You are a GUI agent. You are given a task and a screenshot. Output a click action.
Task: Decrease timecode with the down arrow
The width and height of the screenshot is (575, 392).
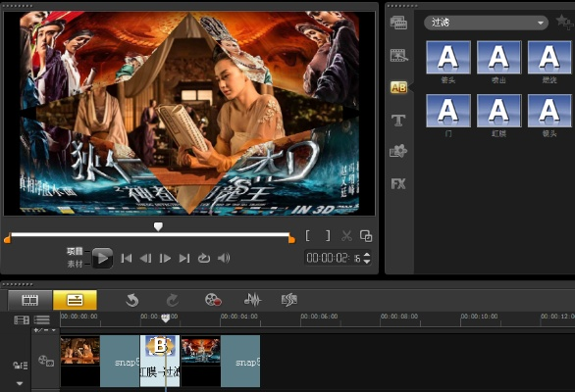[x=367, y=262]
